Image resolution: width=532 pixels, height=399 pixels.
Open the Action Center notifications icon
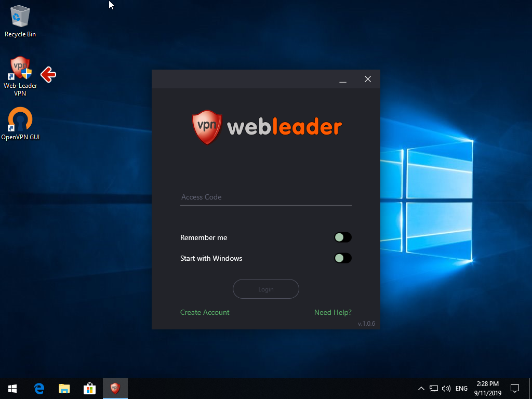click(x=515, y=389)
